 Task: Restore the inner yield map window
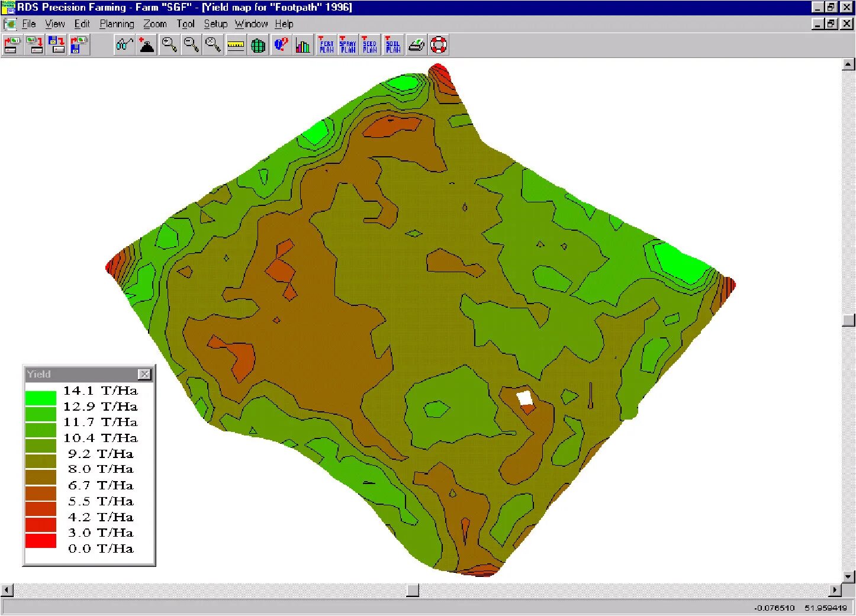pos(831,24)
